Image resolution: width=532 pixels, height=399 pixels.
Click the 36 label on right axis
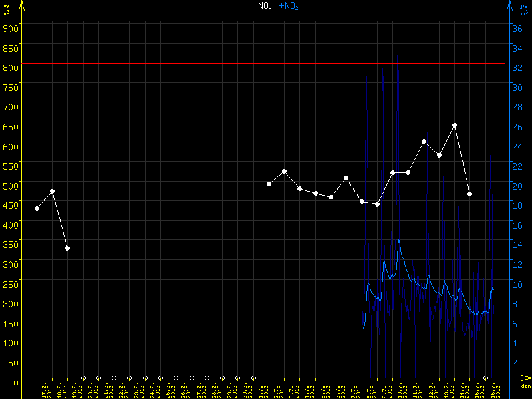(x=515, y=29)
